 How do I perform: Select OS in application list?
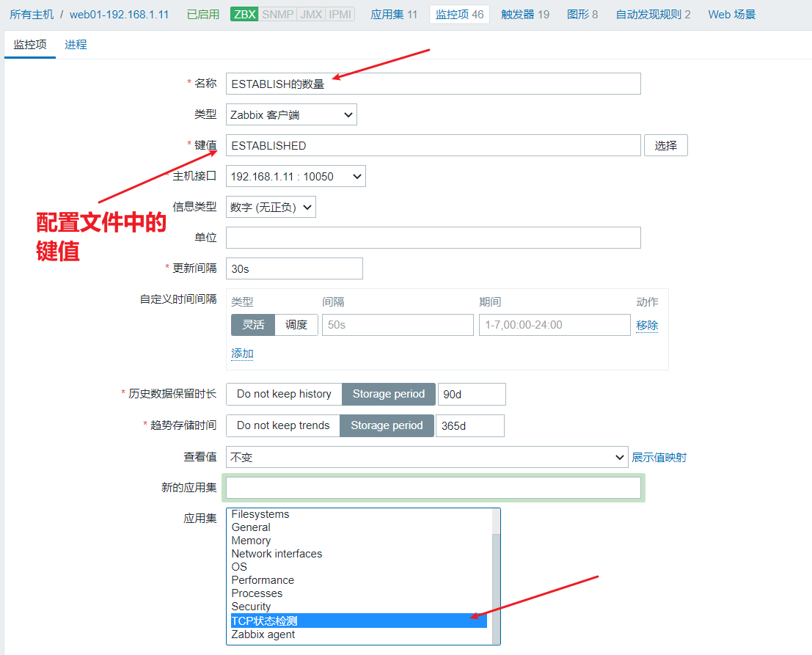pos(359,567)
